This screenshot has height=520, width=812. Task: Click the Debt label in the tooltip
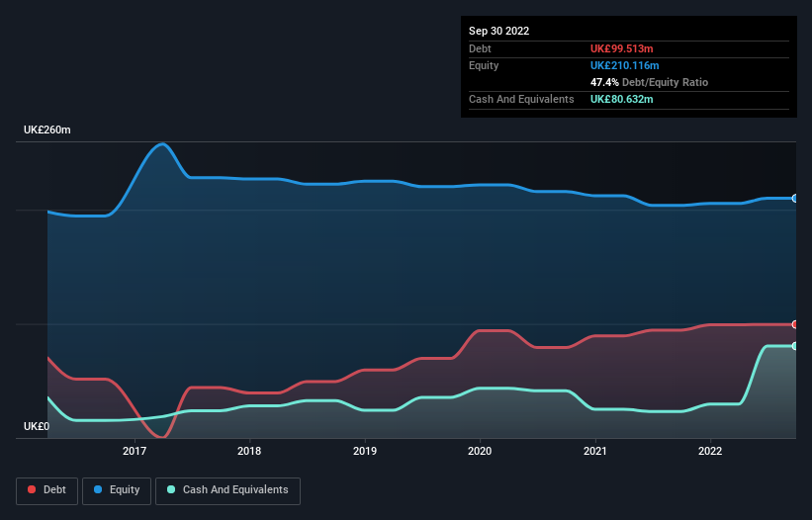coord(480,48)
